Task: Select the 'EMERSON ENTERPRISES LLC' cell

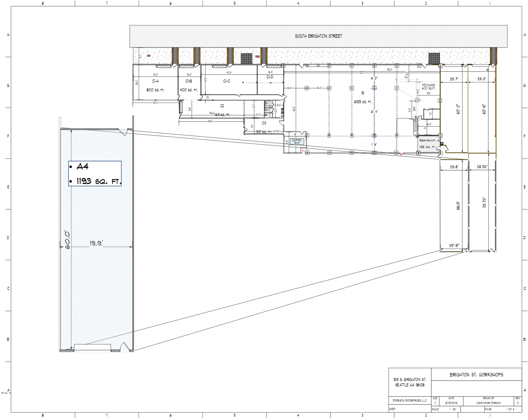Action: point(410,401)
